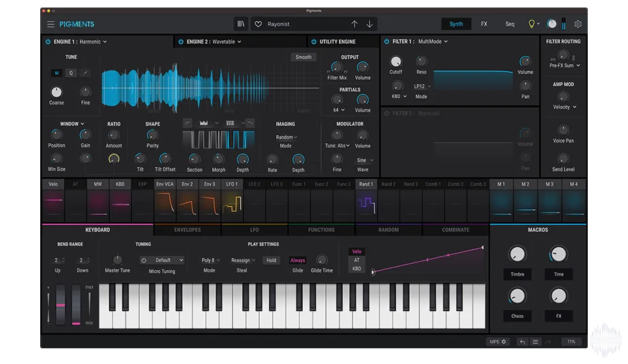Favorite the Rayonist preset with heart icon
This screenshot has height=364, width=628.
coord(258,24)
